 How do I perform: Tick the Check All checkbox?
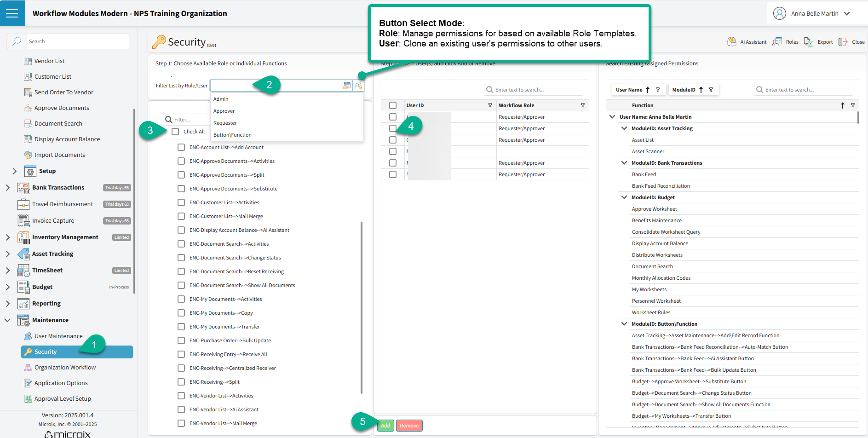175,132
